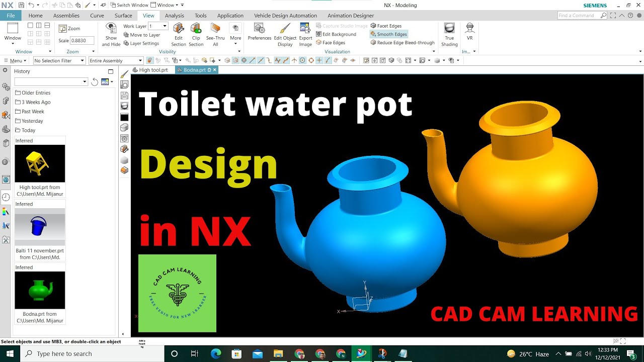Viewport: 644px width, 362px height.
Task: Click the Windows Start button
Action: [x=10, y=353]
